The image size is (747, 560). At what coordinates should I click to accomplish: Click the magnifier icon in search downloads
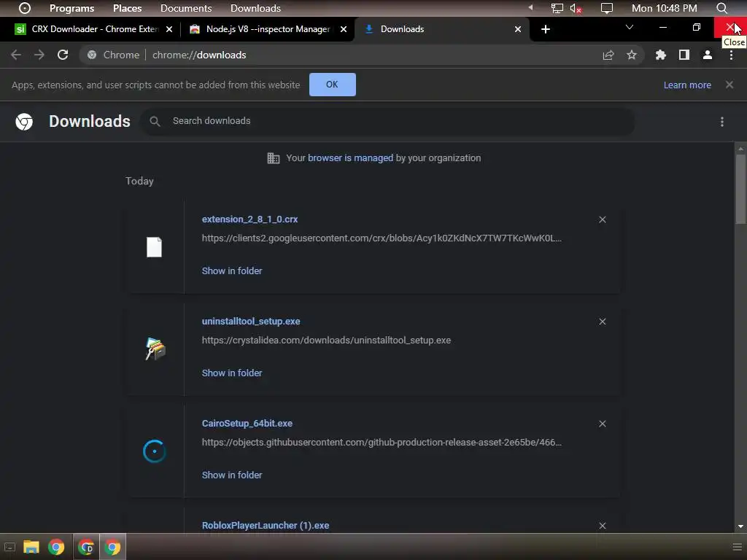tap(155, 122)
